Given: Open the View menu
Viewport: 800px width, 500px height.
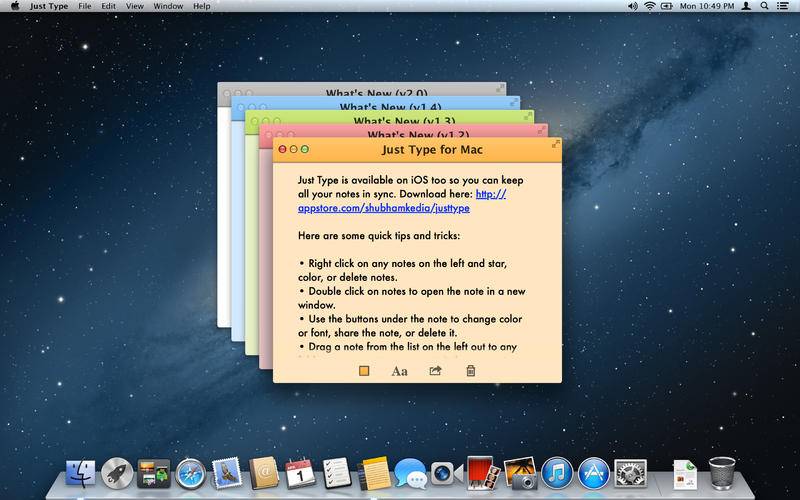Looking at the screenshot, I should [135, 6].
